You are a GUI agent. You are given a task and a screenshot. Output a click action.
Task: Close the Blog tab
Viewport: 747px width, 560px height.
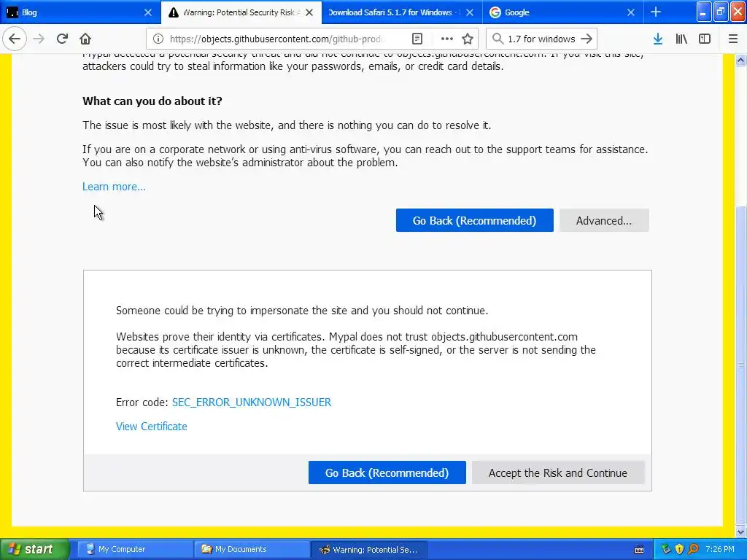click(148, 12)
